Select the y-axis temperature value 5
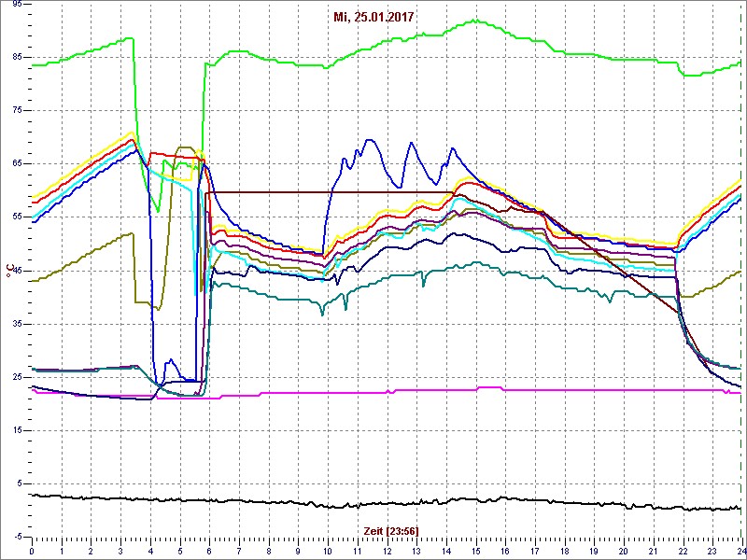 point(20,483)
